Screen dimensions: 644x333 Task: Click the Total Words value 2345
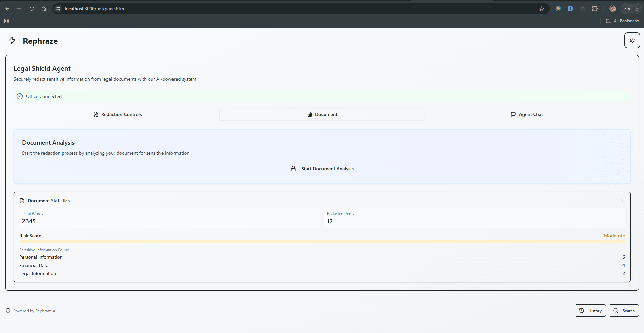point(29,221)
